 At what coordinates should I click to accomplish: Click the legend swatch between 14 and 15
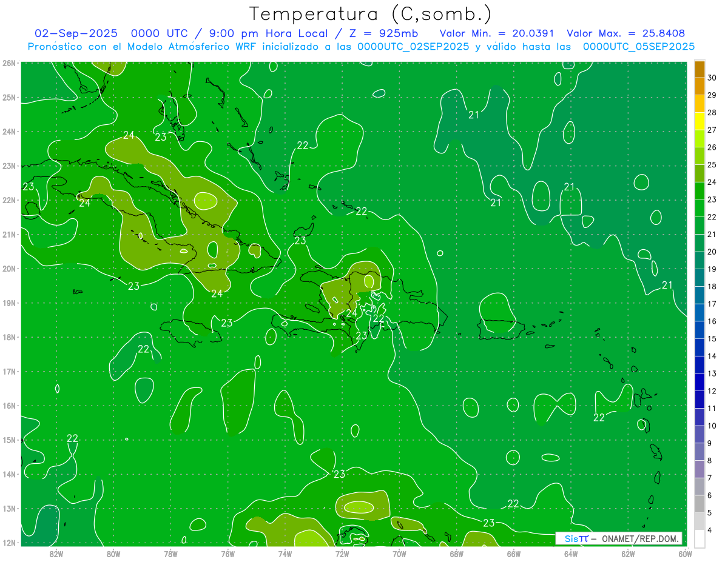tap(699, 347)
